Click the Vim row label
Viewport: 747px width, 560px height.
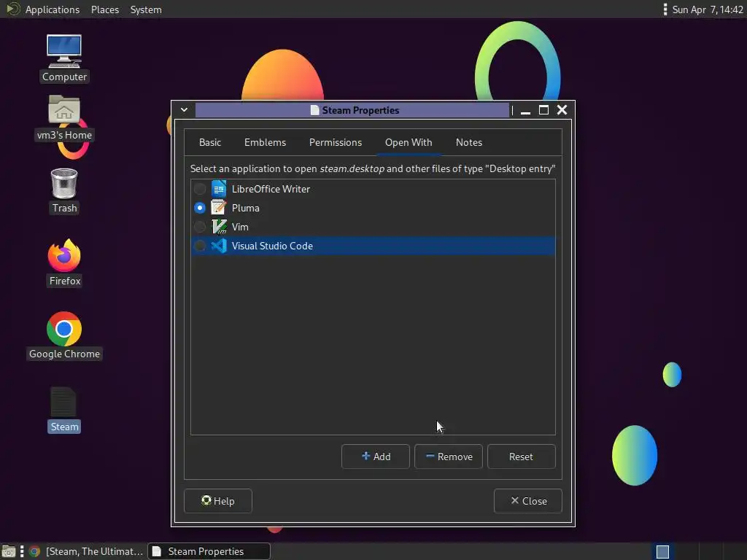coord(240,227)
